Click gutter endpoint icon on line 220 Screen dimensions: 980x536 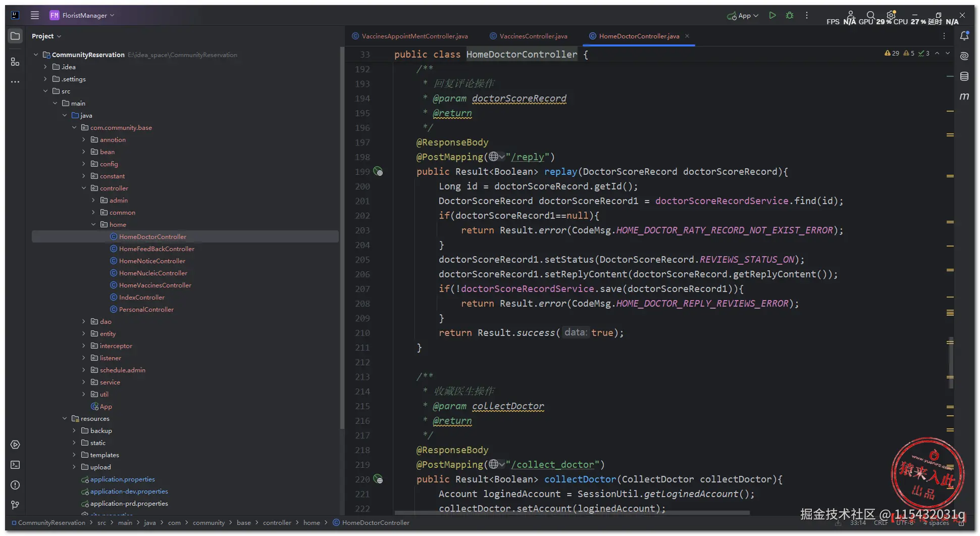(378, 479)
